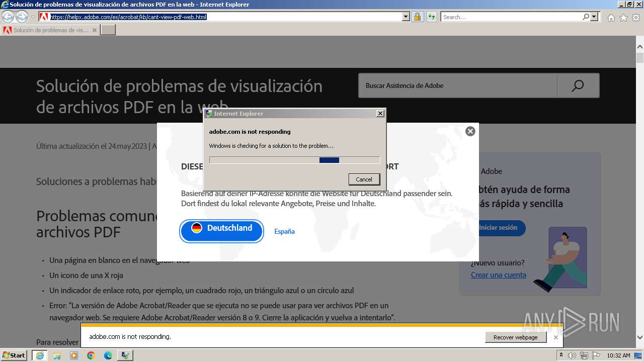This screenshot has height=362, width=644.
Task: Launch Chrome from the taskbar
Action: [x=91, y=355]
